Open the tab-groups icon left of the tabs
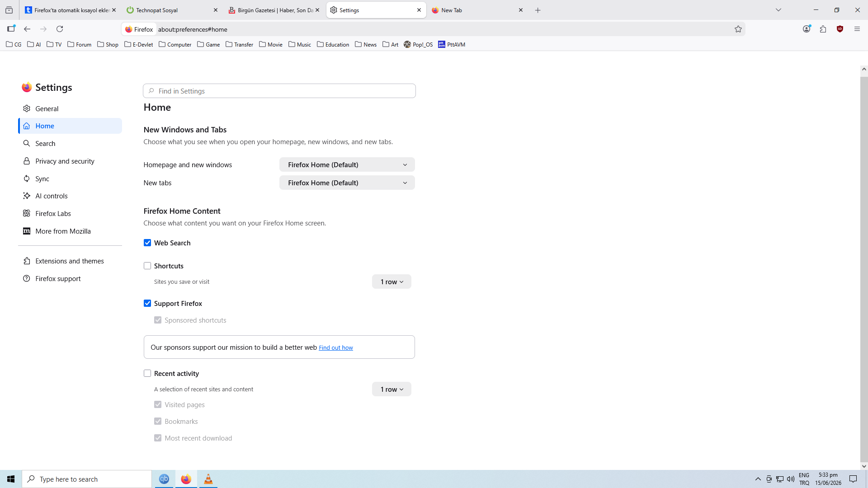This screenshot has height=488, width=868. pyautogui.click(x=9, y=10)
